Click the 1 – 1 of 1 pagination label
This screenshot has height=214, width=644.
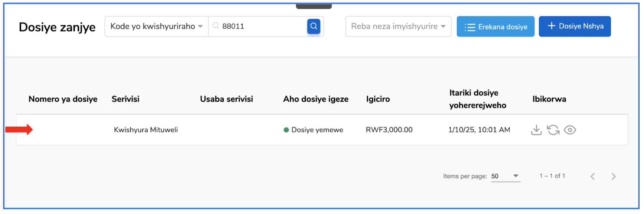click(552, 176)
